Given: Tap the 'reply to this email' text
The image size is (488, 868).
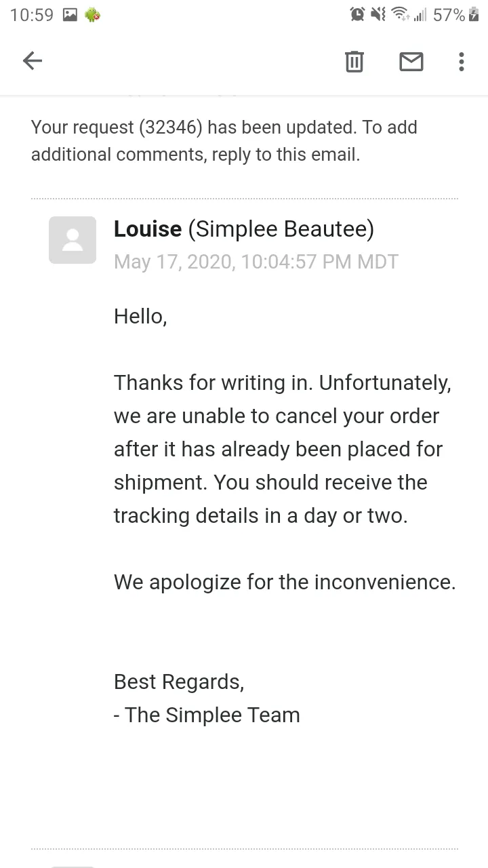Looking at the screenshot, I should coord(285,155).
